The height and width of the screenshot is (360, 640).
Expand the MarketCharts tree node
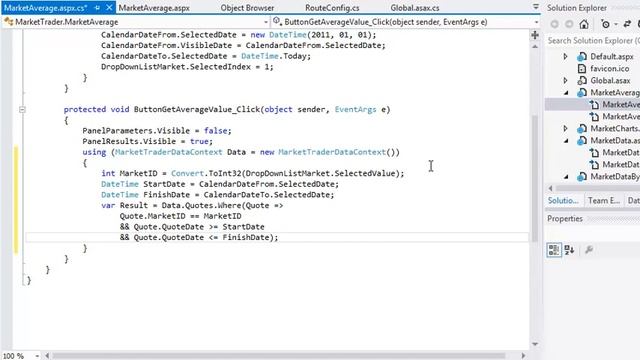[x=566, y=129]
